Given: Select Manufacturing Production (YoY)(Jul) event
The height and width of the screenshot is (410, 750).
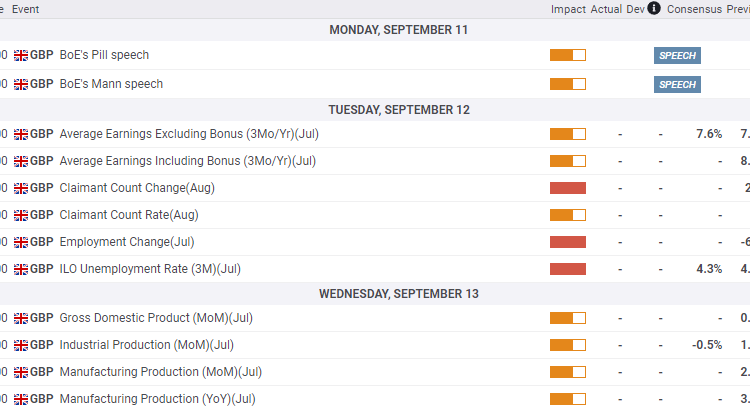Looking at the screenshot, I should pyautogui.click(x=157, y=399).
